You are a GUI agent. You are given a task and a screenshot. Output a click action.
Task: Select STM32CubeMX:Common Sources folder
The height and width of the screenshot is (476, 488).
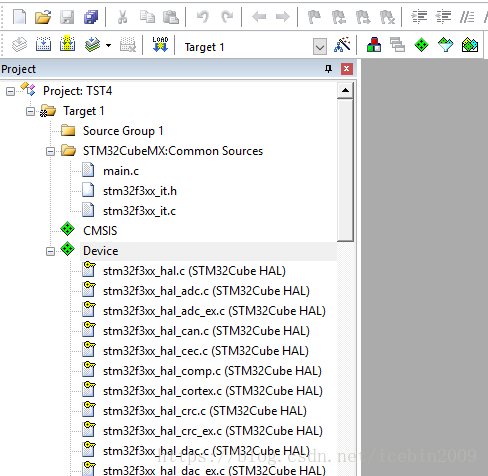pos(173,151)
